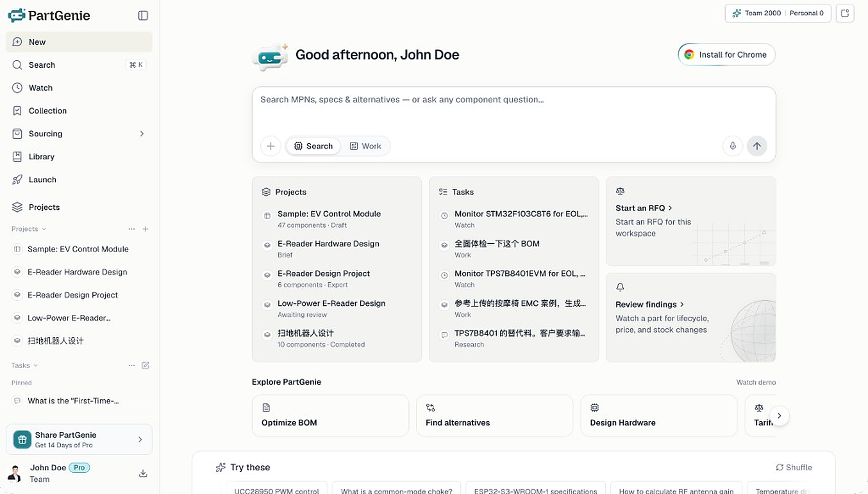Click the Shuffle suggestions icon
The image size is (868, 494).
tap(794, 467)
